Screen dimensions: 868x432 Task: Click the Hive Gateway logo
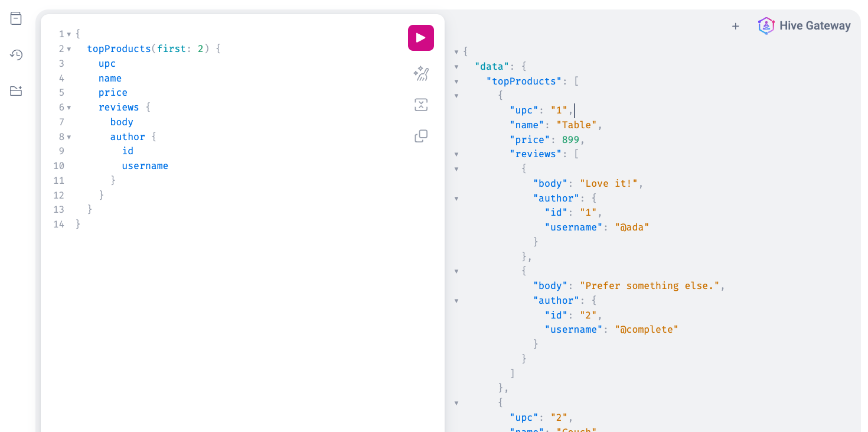click(x=766, y=25)
